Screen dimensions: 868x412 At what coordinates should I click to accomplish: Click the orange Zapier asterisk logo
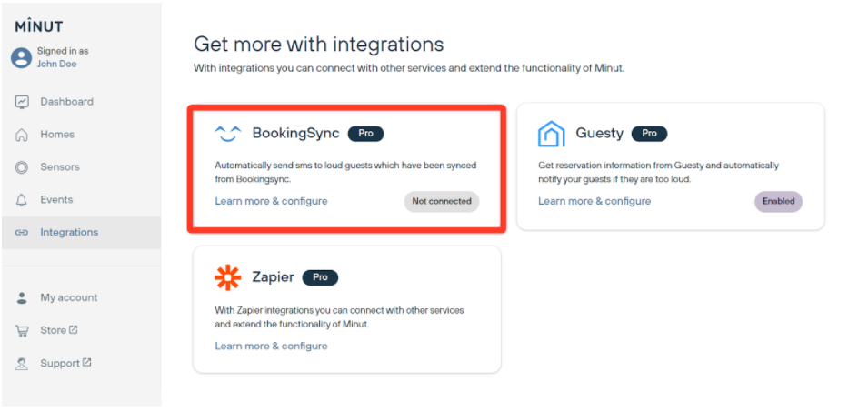click(227, 277)
